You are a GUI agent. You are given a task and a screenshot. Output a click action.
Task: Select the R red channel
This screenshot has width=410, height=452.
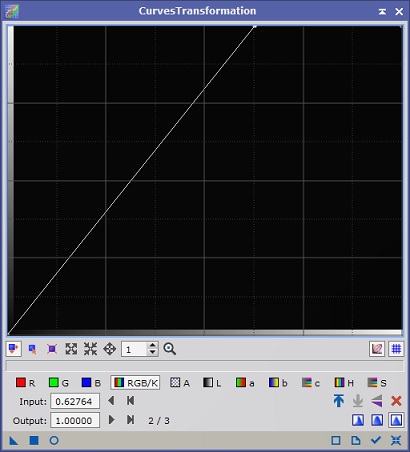pyautogui.click(x=25, y=383)
